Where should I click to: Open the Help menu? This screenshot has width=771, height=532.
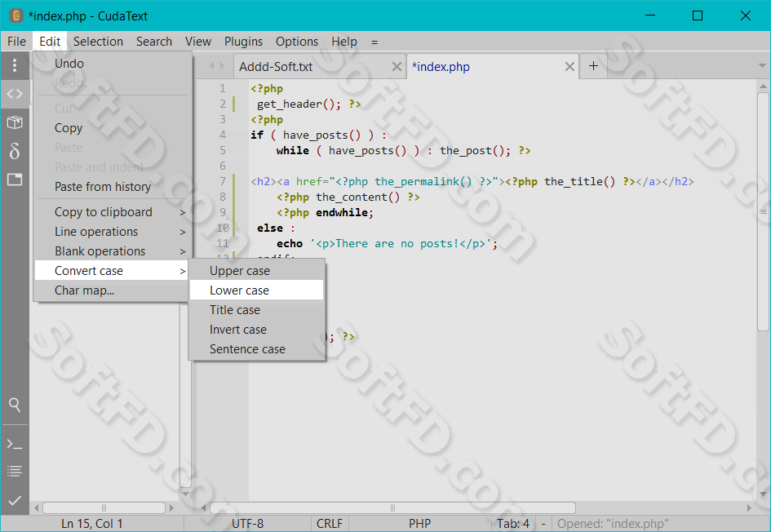344,42
